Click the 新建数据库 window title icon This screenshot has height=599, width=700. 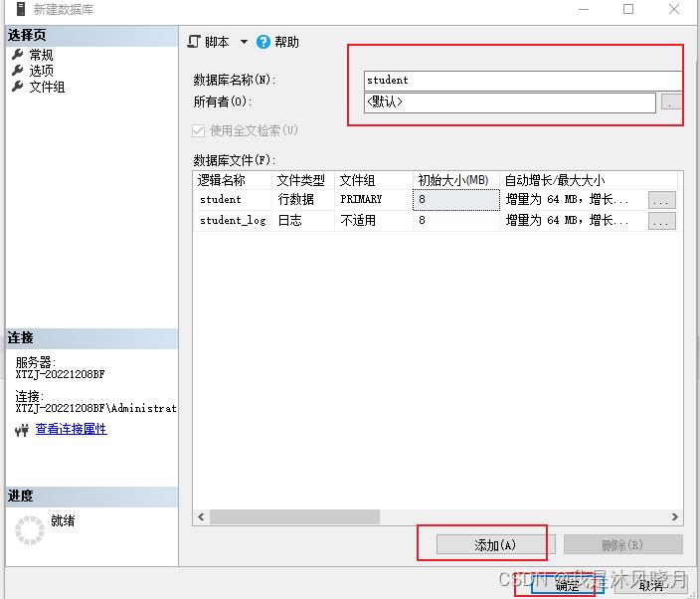click(x=21, y=9)
